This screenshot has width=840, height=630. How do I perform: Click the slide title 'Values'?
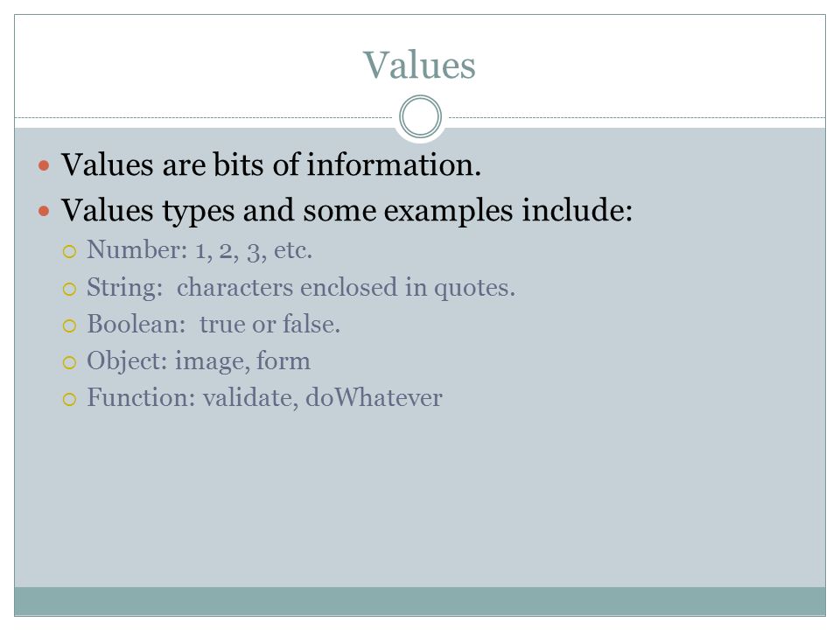(x=419, y=65)
